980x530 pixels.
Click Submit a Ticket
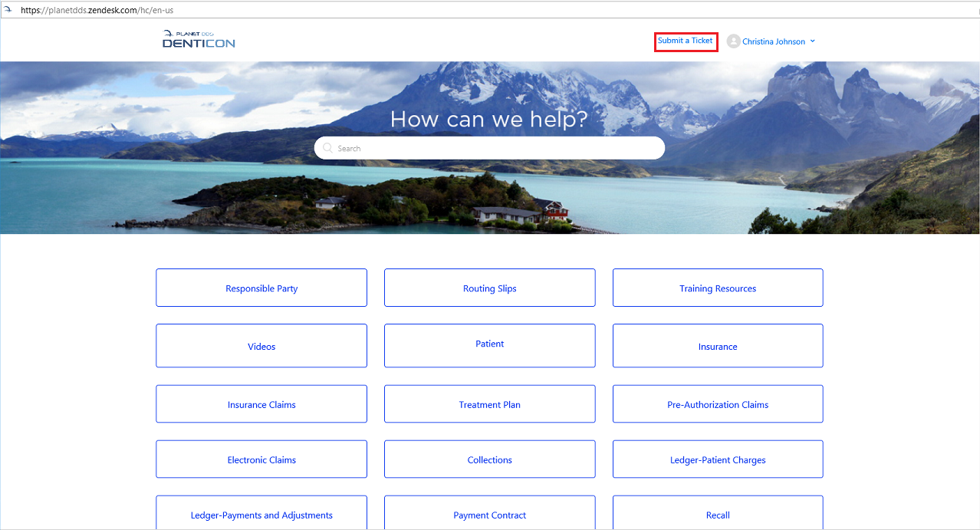[x=686, y=41]
